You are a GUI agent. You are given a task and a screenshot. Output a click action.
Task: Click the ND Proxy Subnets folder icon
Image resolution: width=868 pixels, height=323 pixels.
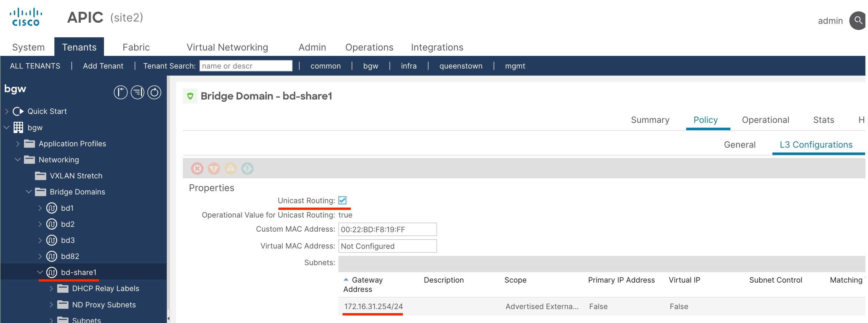pyautogui.click(x=63, y=305)
